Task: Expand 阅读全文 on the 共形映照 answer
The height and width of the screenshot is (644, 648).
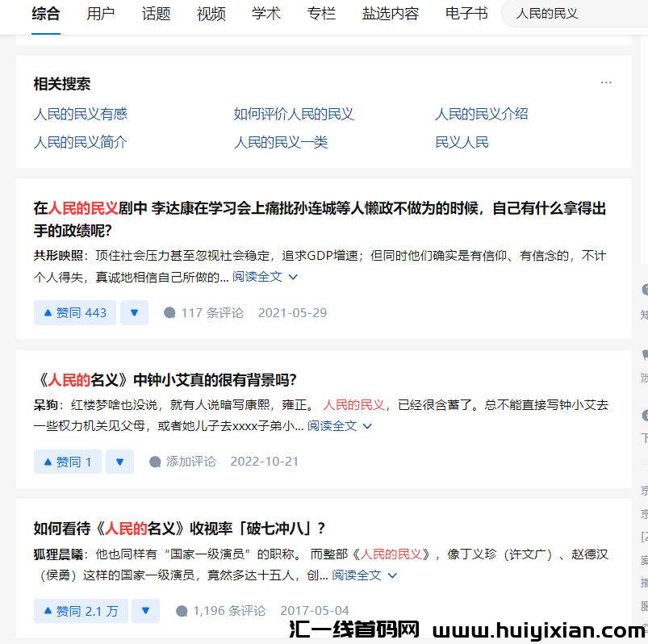Action: click(265, 277)
